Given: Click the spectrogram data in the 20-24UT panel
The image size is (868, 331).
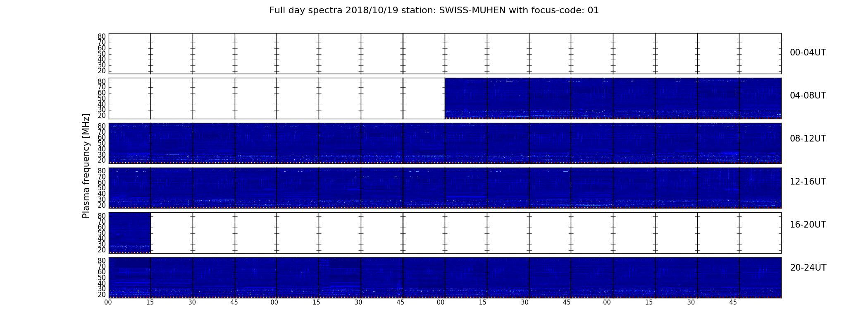Looking at the screenshot, I should pyautogui.click(x=445, y=278).
